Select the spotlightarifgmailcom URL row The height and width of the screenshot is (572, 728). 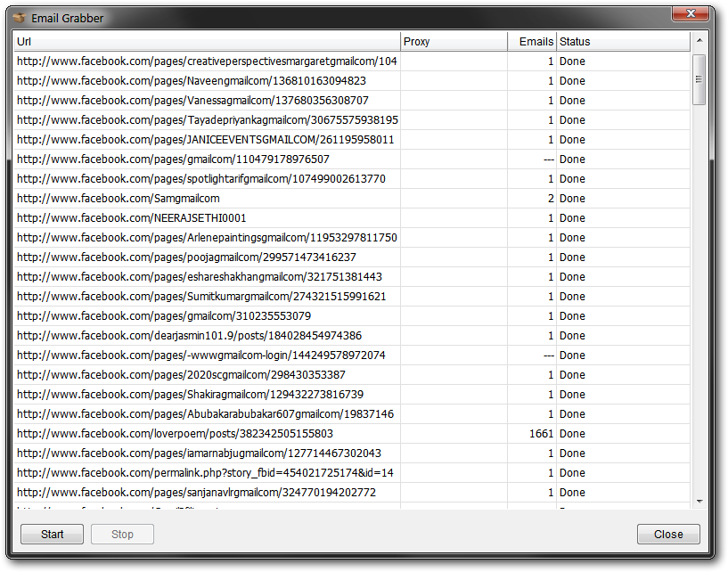352,179
